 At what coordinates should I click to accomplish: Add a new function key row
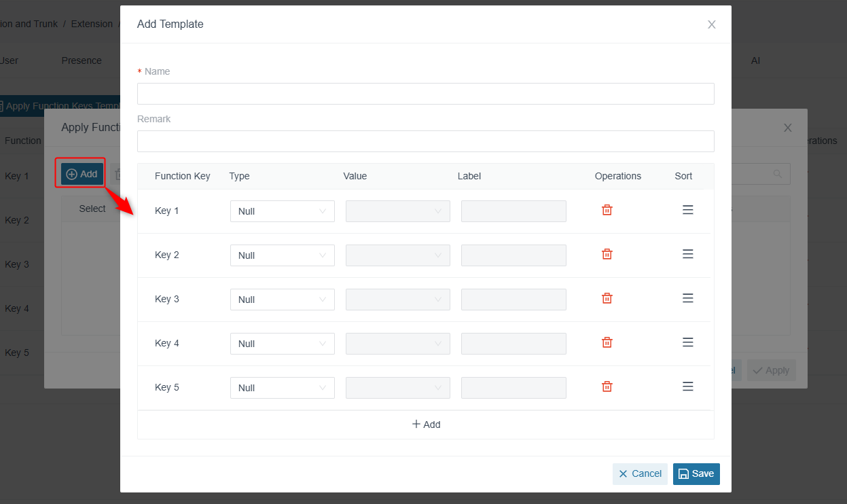coord(426,425)
